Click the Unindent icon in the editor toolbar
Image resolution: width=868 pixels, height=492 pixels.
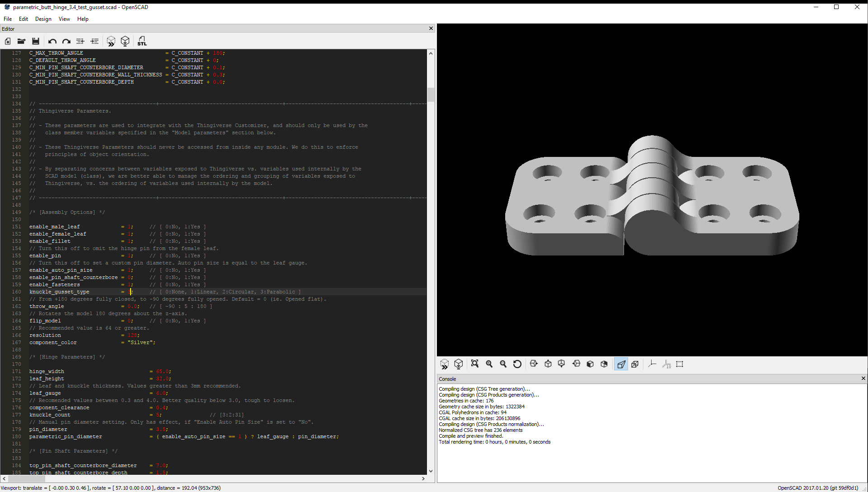[x=80, y=41]
